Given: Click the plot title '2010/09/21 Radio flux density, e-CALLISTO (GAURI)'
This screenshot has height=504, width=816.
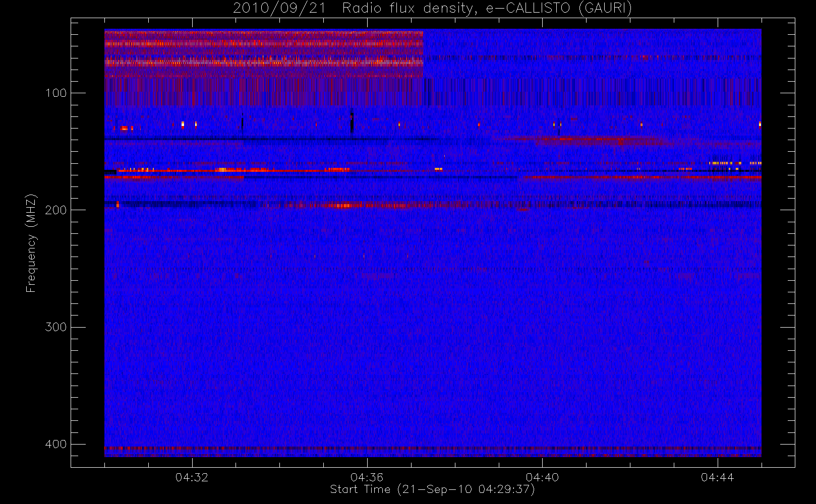Looking at the screenshot, I should coord(432,9).
